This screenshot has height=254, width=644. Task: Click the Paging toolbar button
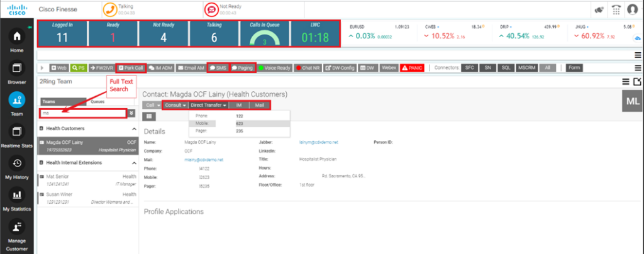point(242,68)
